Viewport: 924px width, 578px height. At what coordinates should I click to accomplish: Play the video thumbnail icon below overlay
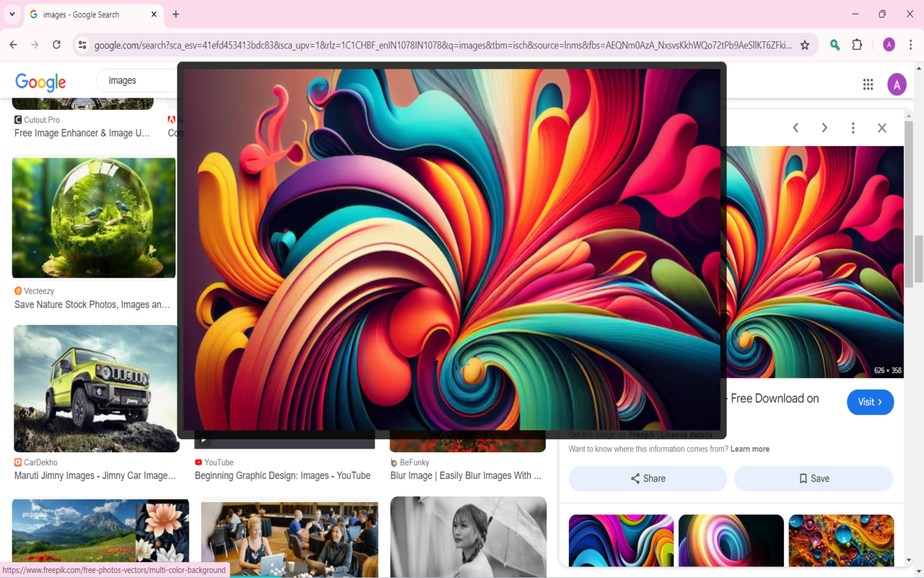coord(204,440)
